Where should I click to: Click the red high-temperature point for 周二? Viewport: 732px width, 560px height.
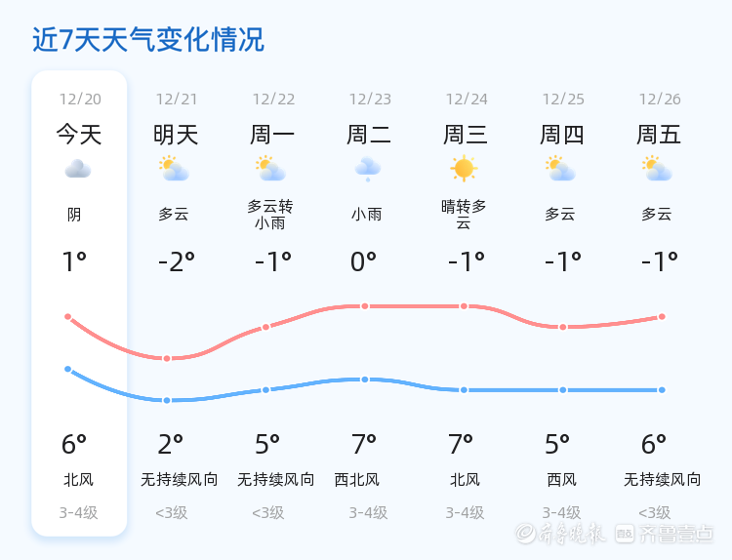(365, 306)
